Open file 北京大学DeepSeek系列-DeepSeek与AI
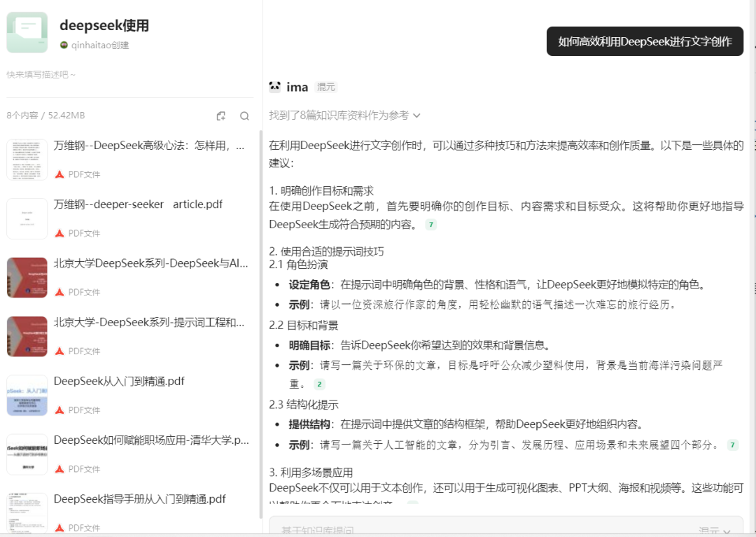Screen dimensions: 756x537 click(151, 263)
